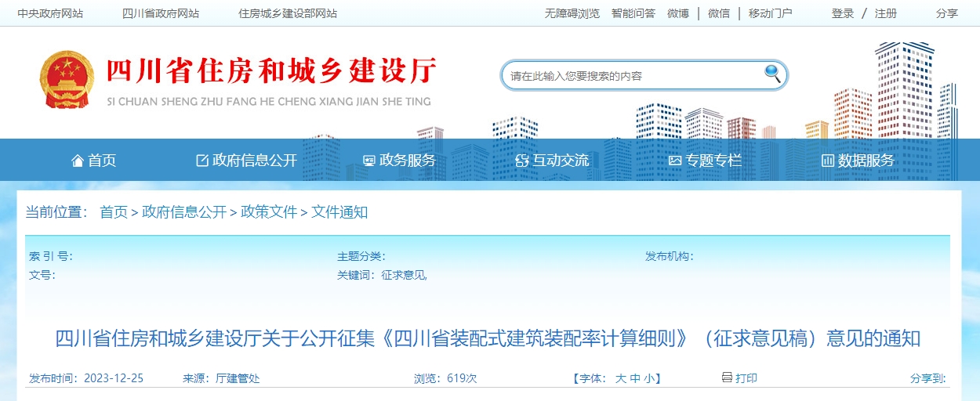Visit the 四川省政府网站 link
Viewport: 980px width, 401px height.
point(161,13)
